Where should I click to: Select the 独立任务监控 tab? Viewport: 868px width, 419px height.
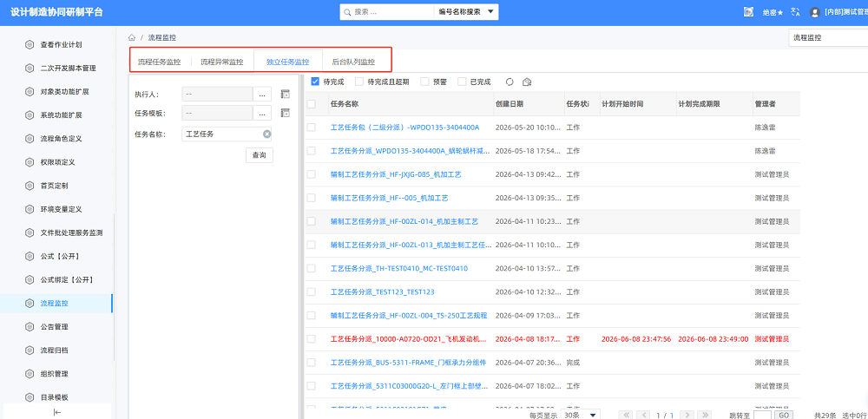tap(288, 62)
